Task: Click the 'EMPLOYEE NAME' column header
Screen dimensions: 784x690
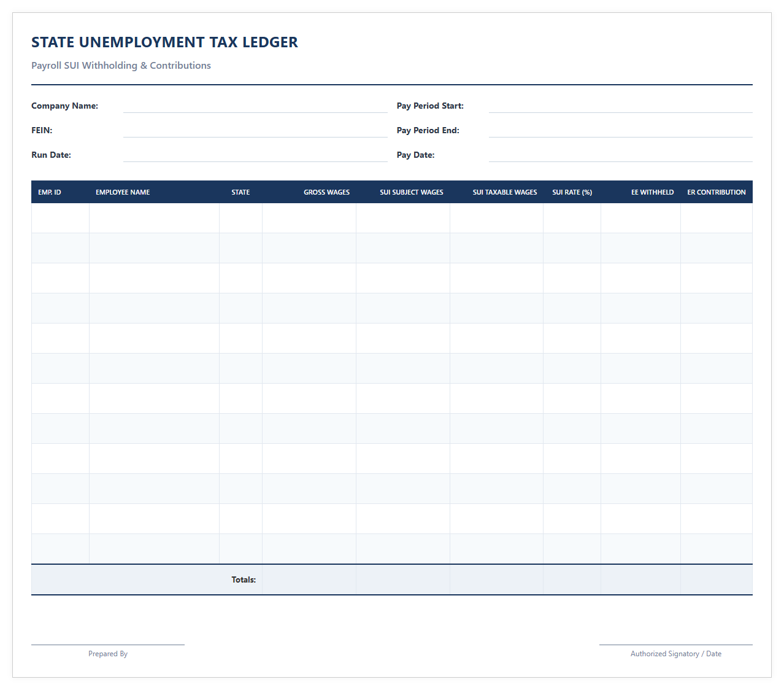Action: (154, 192)
